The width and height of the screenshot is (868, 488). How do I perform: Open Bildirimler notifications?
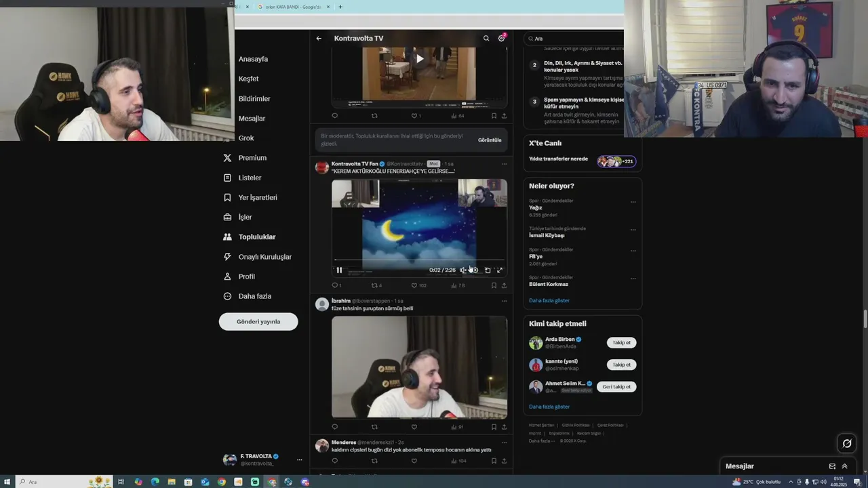(254, 98)
